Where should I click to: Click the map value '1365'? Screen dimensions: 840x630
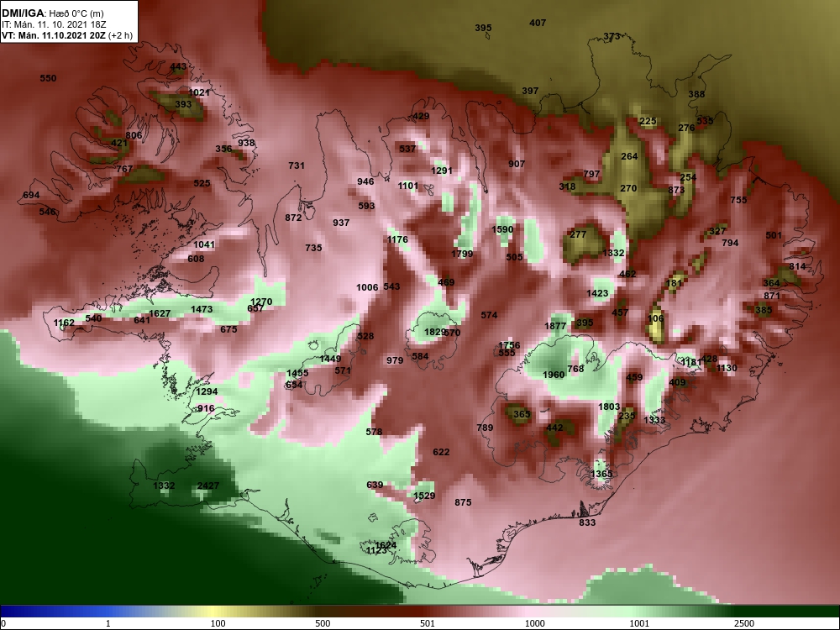pos(601,474)
